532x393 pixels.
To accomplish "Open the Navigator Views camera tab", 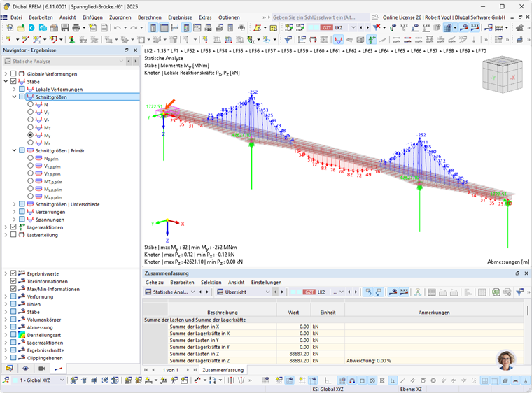I will tap(42, 369).
